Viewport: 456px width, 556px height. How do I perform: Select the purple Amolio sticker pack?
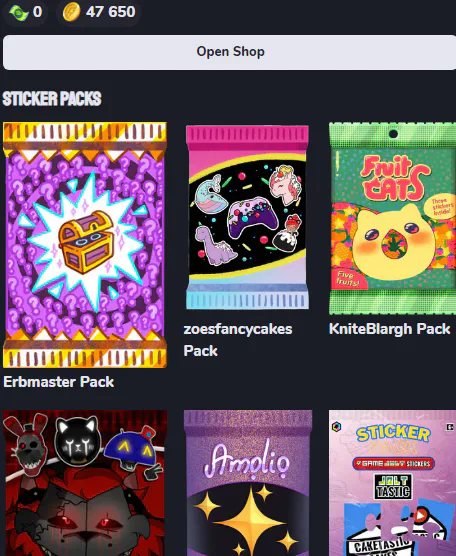248,483
